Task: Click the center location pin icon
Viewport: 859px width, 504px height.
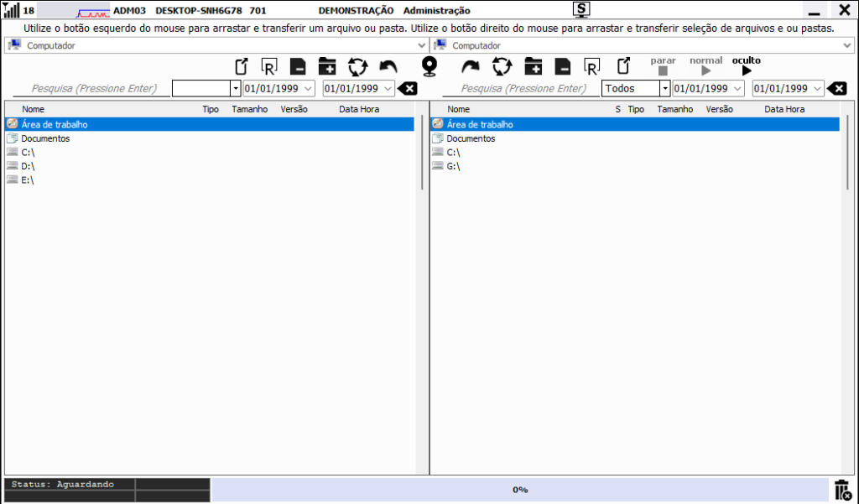Action: click(x=429, y=67)
